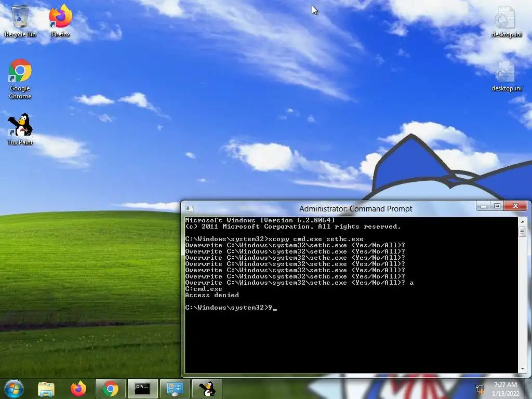Screen dimensions: 532x399
Task: Select the upper desktop.ini file icon
Action: click(x=506, y=22)
